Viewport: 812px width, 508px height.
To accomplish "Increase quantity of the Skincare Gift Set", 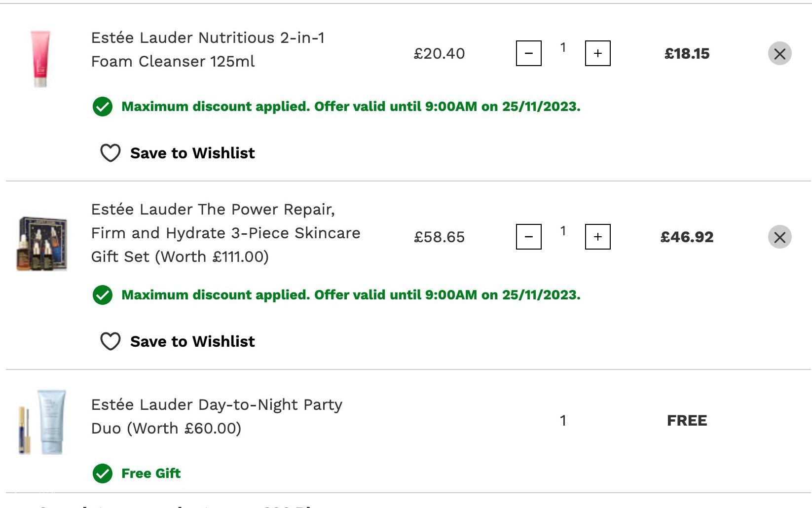I will pyautogui.click(x=597, y=237).
